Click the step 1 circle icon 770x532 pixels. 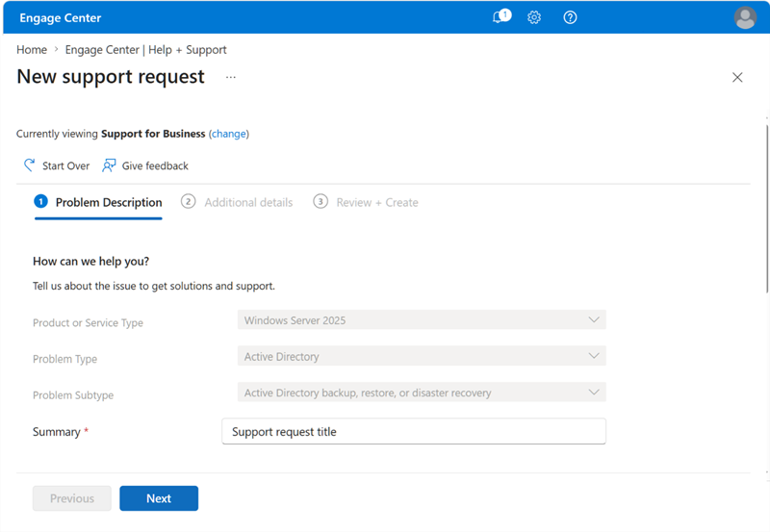[40, 202]
